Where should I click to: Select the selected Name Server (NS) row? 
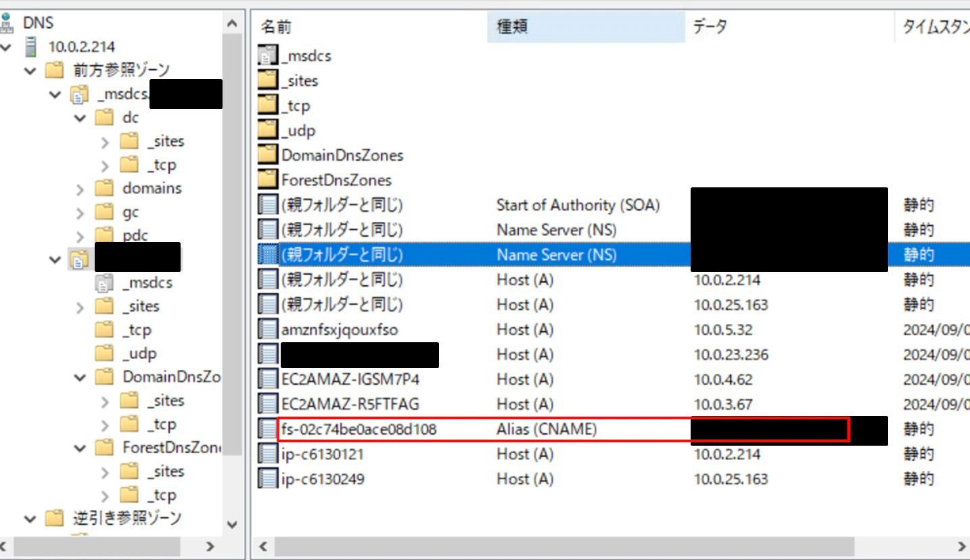coord(612,254)
